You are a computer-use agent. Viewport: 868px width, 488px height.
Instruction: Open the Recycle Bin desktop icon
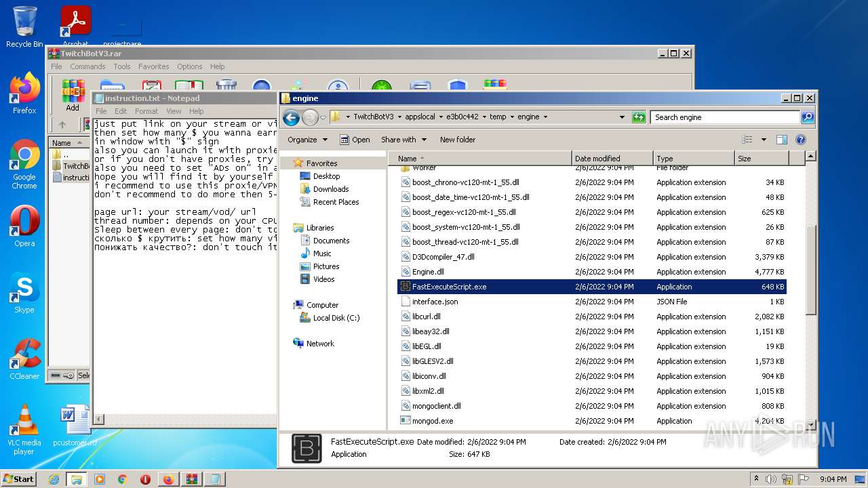click(x=24, y=27)
